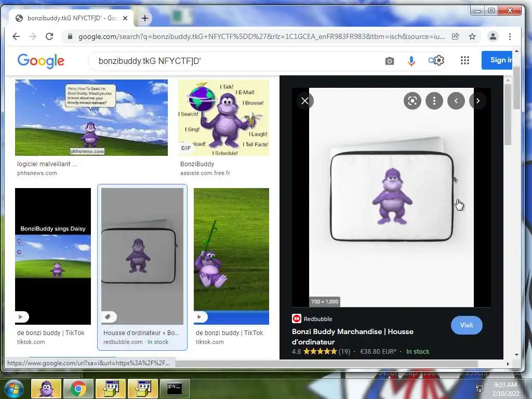
Task: Click the share page icon in address bar
Action: (x=455, y=36)
